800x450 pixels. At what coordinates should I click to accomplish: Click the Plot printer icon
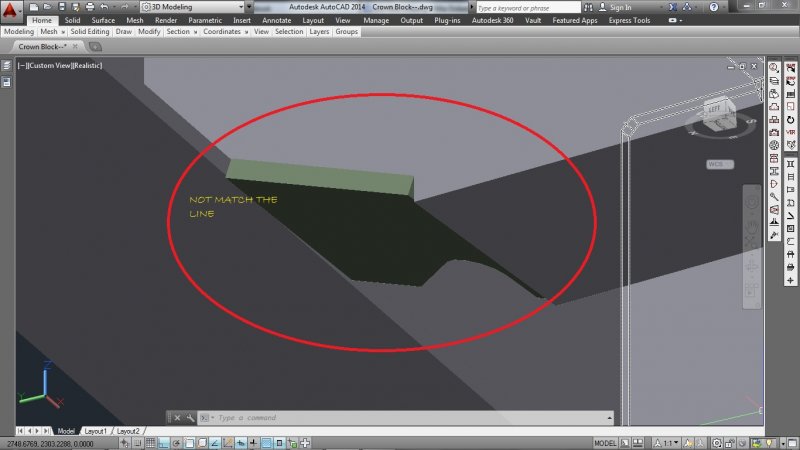[92, 7]
